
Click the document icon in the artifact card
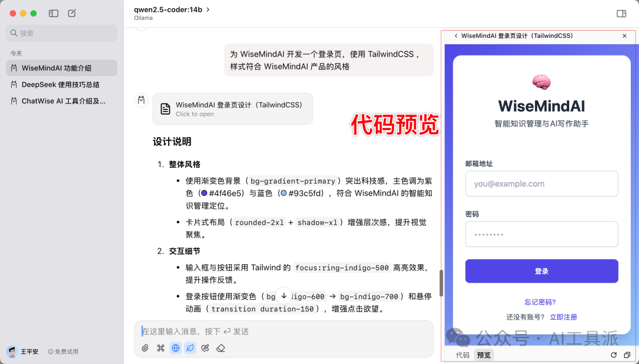tap(165, 109)
